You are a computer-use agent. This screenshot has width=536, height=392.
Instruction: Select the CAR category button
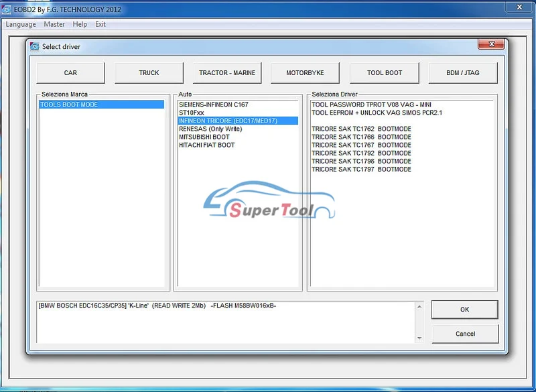[x=70, y=73]
